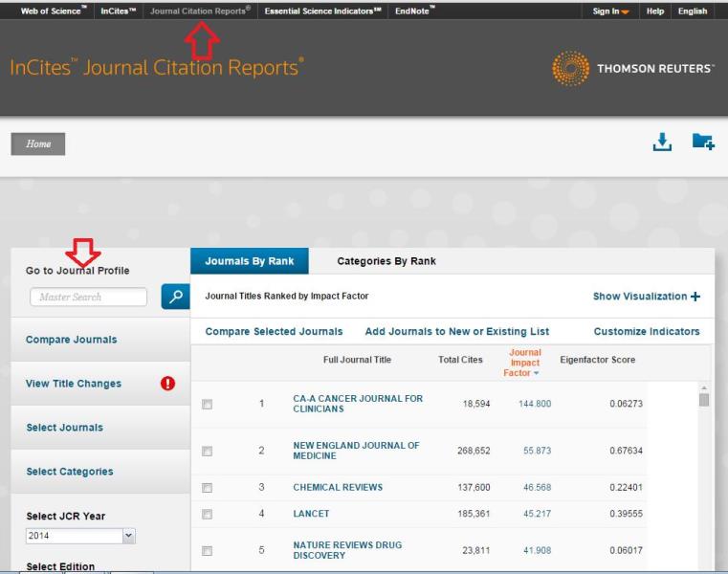Image resolution: width=728 pixels, height=574 pixels.
Task: Tick checkbox for CA-A Cancer Journal for Clinicians
Action: tap(207, 405)
